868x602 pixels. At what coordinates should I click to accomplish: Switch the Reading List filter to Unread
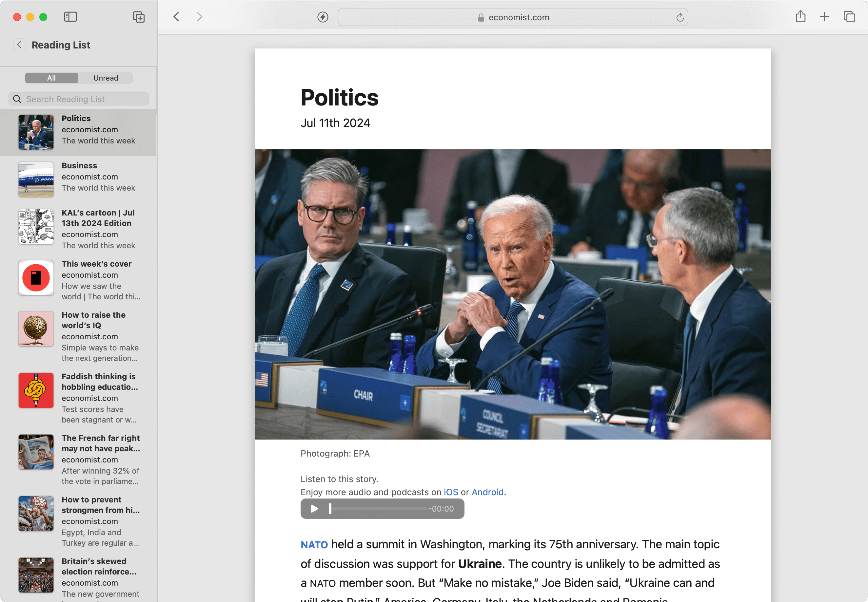[x=106, y=78]
